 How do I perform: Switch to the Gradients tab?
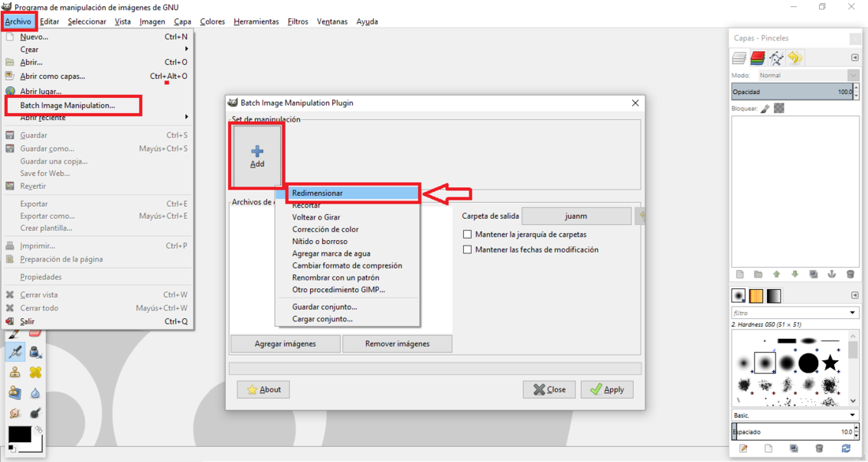(774, 296)
